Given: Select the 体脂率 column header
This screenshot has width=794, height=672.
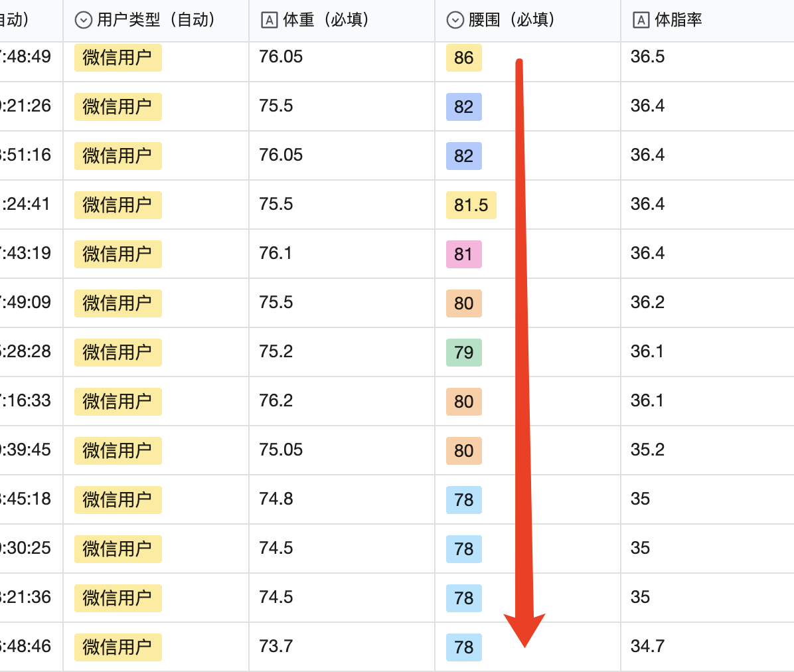Looking at the screenshot, I should pos(678,20).
